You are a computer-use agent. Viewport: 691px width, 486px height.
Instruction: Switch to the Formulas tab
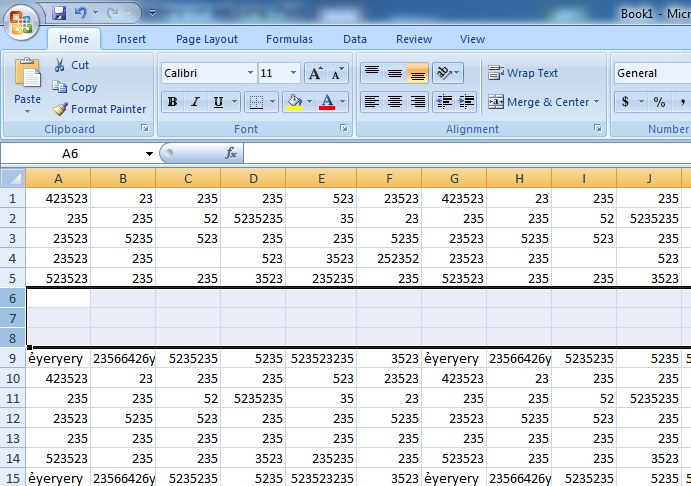(289, 39)
